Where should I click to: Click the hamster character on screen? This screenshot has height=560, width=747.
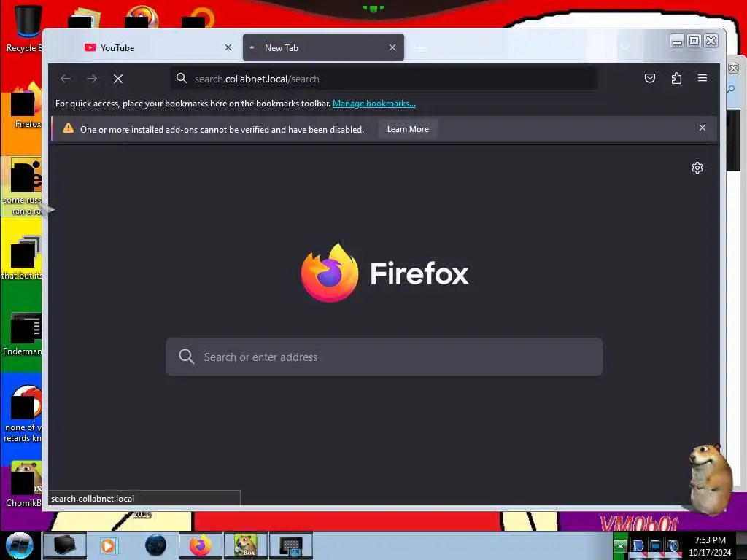click(709, 478)
